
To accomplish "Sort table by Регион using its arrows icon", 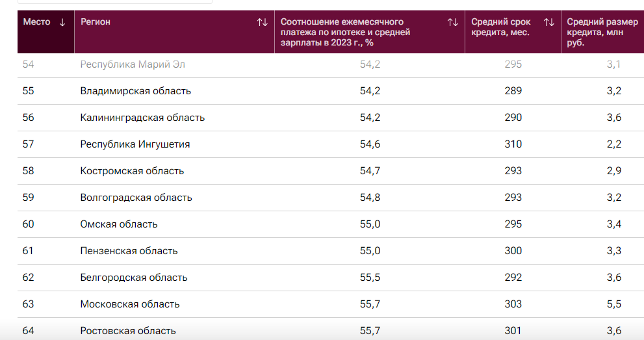I will coord(262,22).
